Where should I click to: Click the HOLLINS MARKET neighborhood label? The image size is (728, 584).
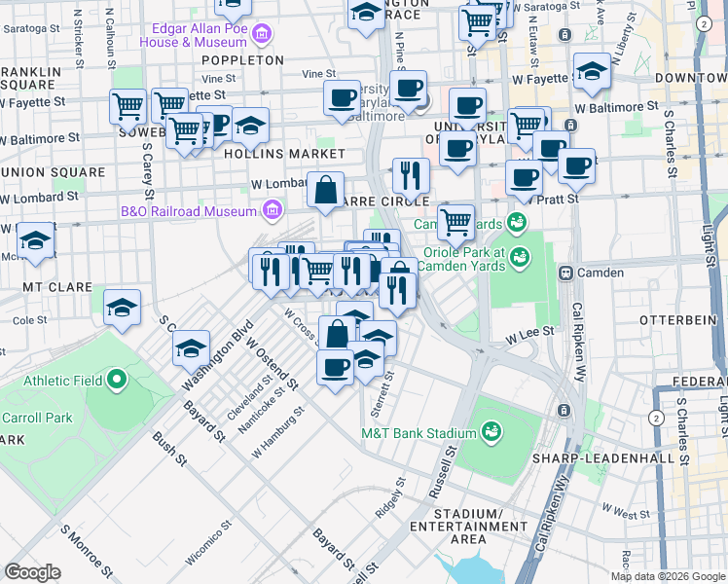[284, 154]
